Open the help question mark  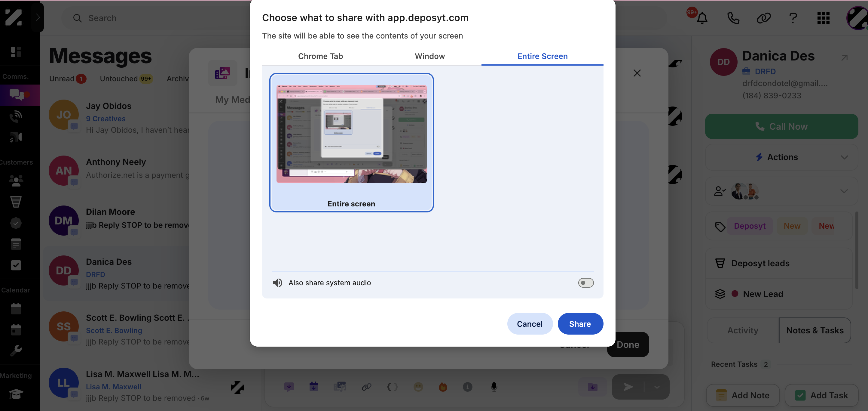(793, 18)
